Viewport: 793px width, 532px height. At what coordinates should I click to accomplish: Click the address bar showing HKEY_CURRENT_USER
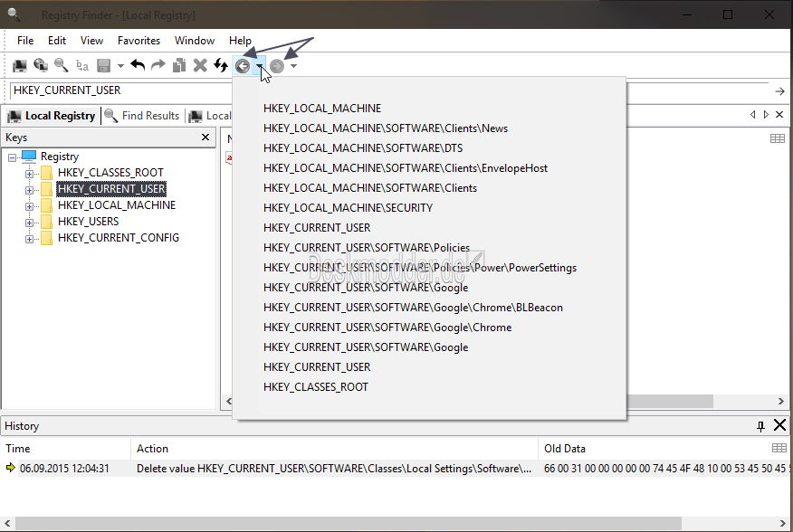(x=389, y=90)
